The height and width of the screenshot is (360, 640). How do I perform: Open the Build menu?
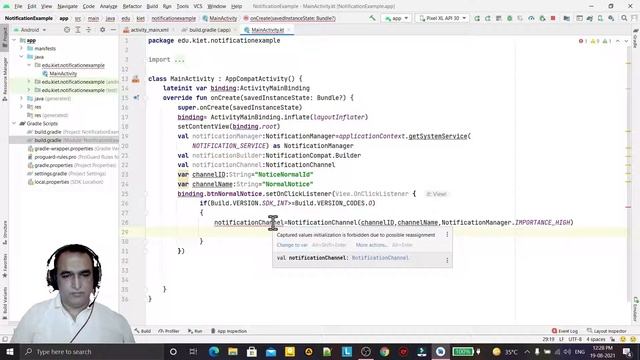pos(152,6)
